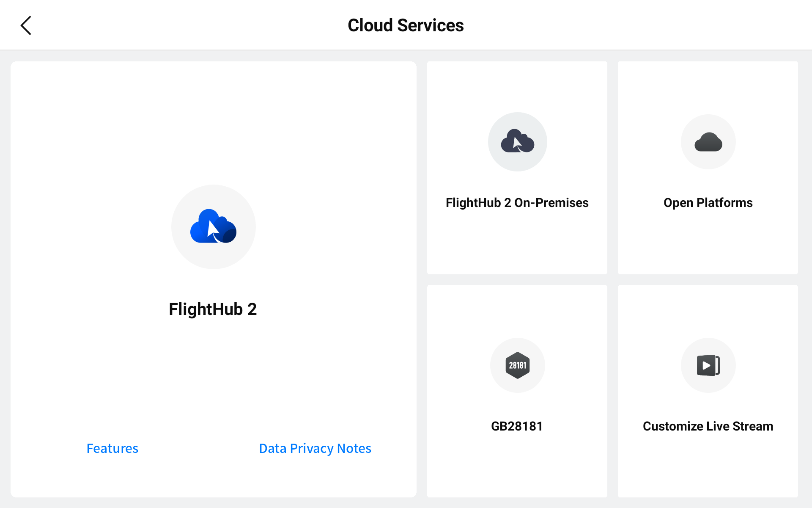Tap the GB28181 label

[x=517, y=426]
